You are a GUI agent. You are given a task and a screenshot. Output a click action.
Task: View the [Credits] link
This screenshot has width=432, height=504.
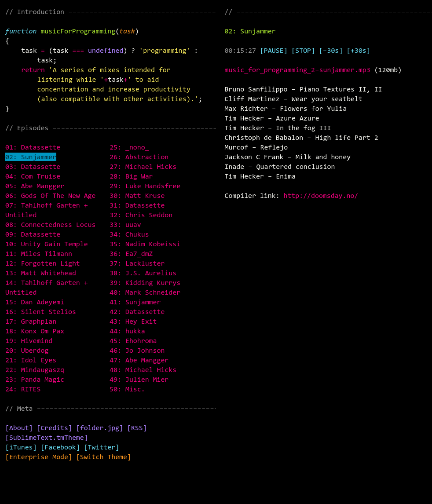click(x=54, y=428)
